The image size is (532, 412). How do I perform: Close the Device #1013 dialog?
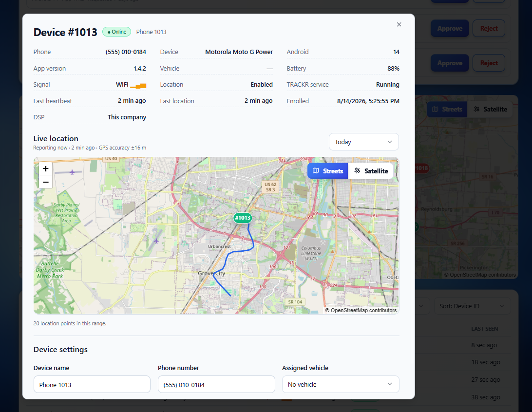[399, 24]
